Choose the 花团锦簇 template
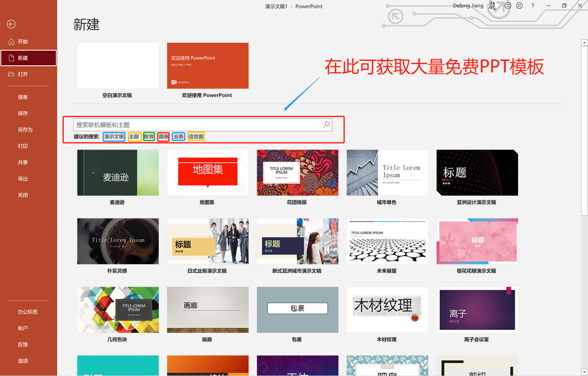The image size is (588, 376). click(298, 173)
